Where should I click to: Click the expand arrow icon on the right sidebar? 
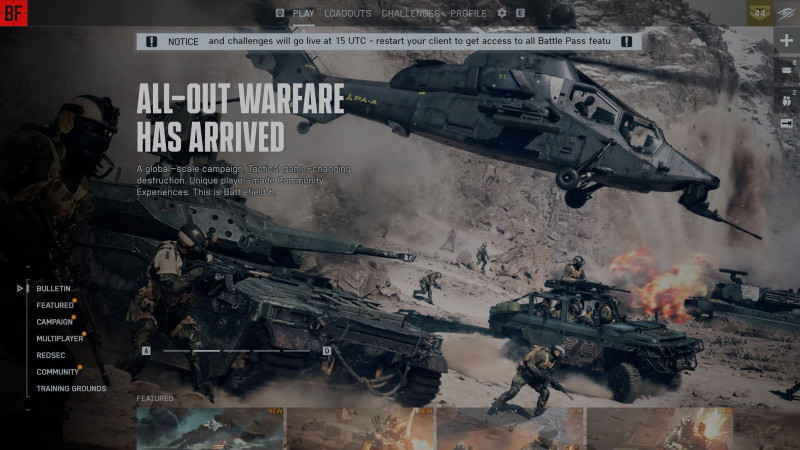(x=786, y=123)
